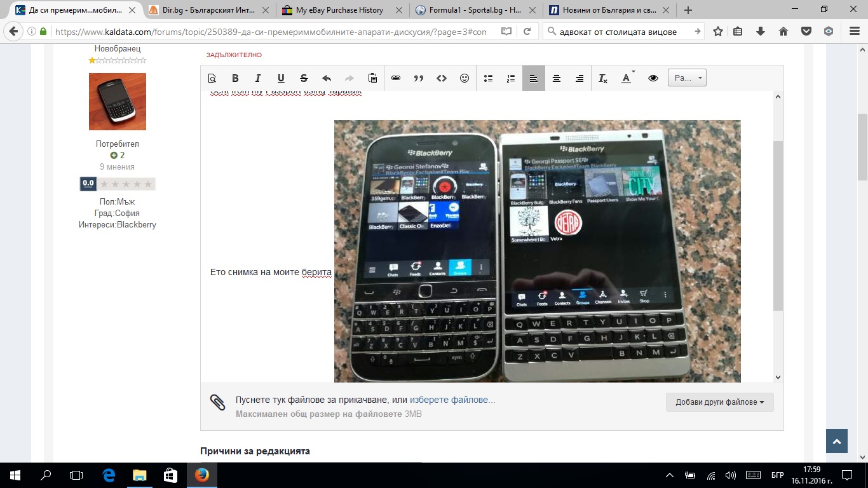The image size is (868, 488).
Task: Reload the current page
Action: tap(527, 32)
